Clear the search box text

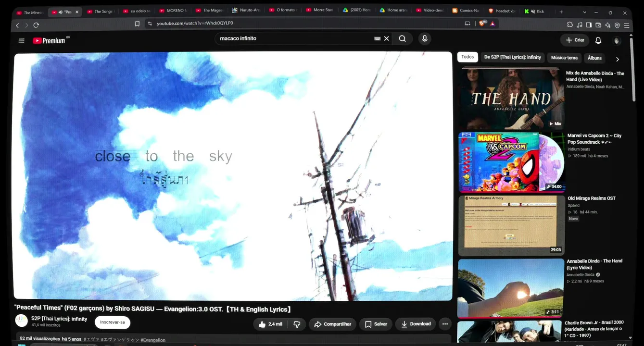coord(386,38)
